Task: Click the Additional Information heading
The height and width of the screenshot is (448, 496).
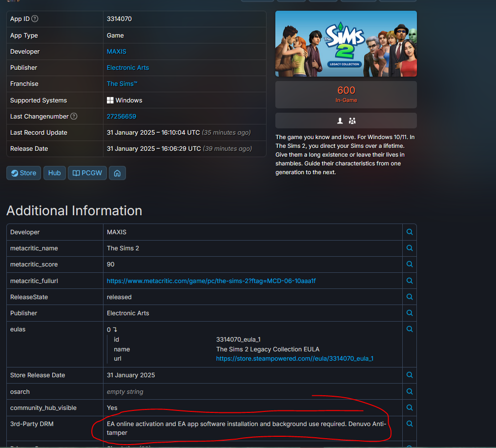Action: click(x=74, y=210)
